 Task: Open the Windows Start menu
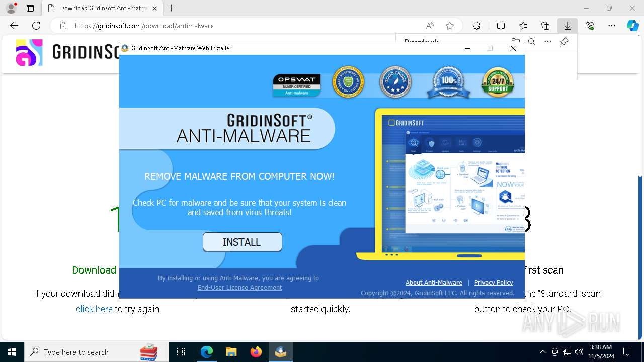[x=12, y=352]
